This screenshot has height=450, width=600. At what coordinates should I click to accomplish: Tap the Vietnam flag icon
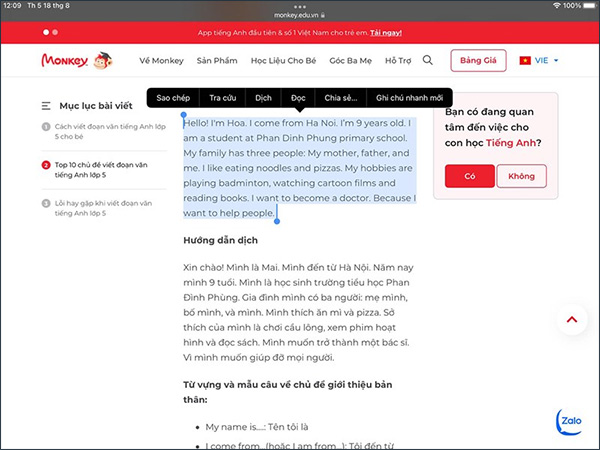(x=525, y=60)
